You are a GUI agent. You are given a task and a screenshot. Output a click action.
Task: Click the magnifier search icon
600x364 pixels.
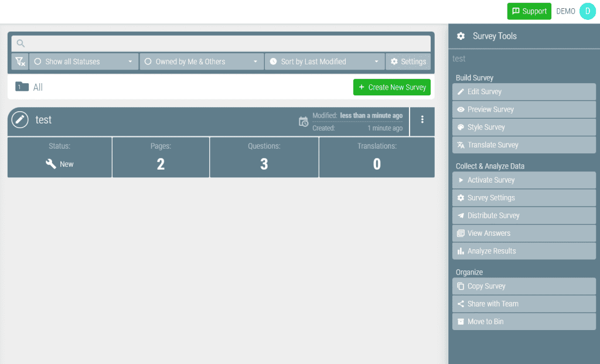click(21, 43)
